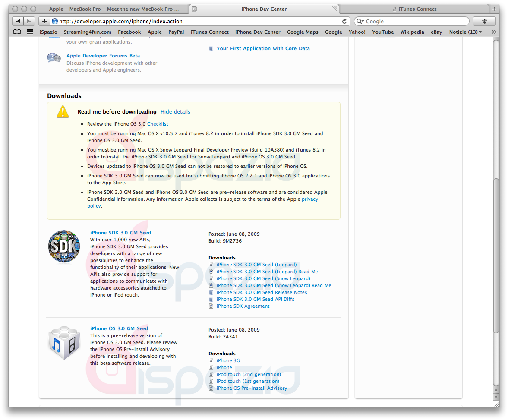Viewport: 508px width, 420px height.
Task: Click Hide details link
Action: (x=175, y=111)
